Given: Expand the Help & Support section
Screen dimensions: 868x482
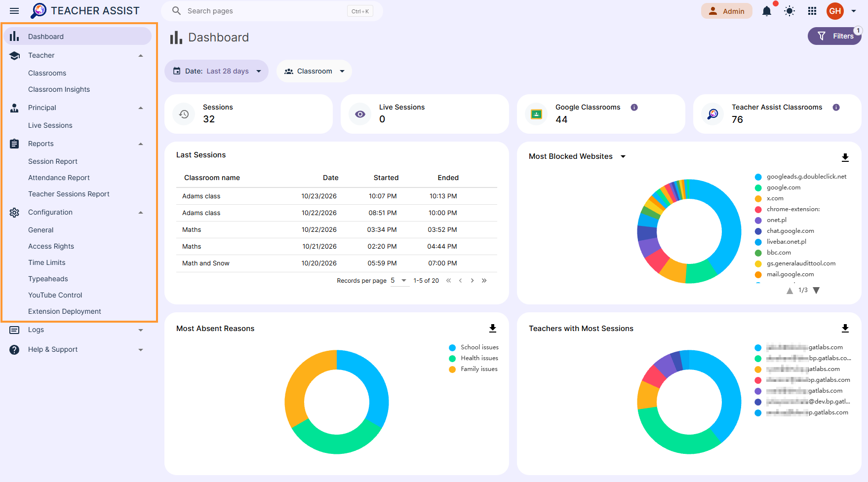Looking at the screenshot, I should [x=141, y=350].
